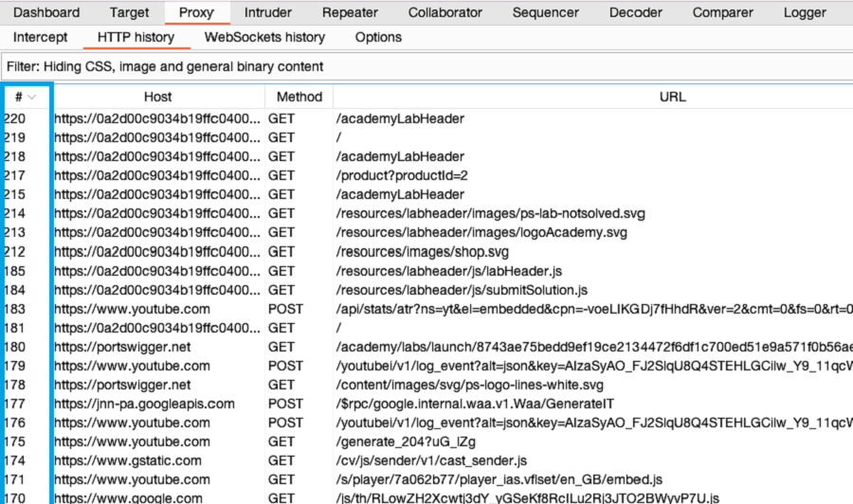Sort the table by Host column
853x504 pixels.
[x=157, y=98]
